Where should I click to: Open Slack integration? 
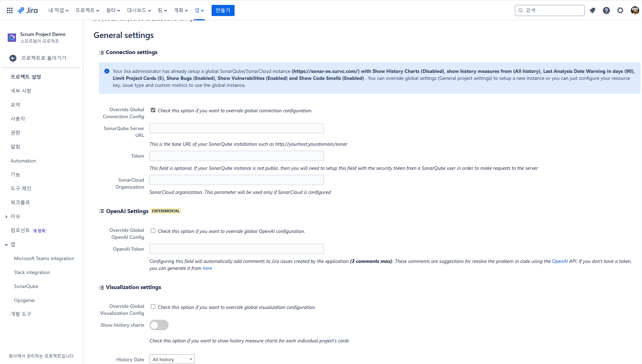pyautogui.click(x=32, y=272)
